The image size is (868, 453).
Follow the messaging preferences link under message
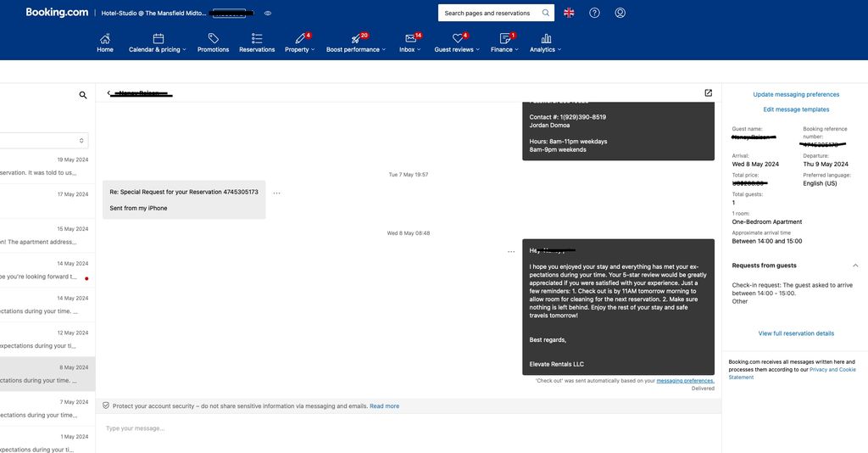(685, 381)
